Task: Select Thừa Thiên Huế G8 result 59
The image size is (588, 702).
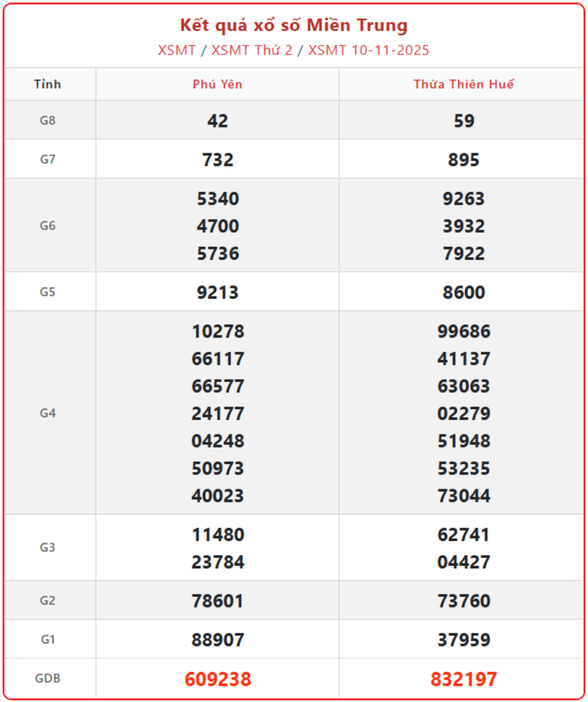Action: [x=464, y=121]
